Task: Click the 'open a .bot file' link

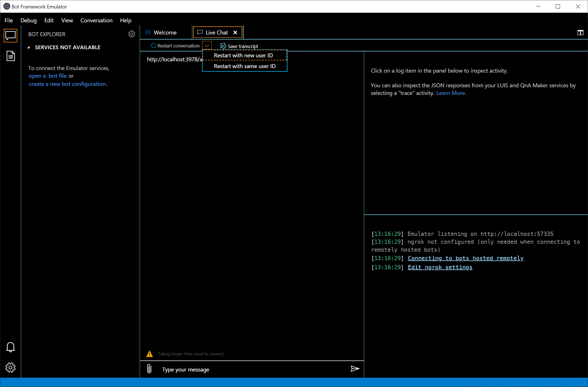Action: click(x=47, y=76)
